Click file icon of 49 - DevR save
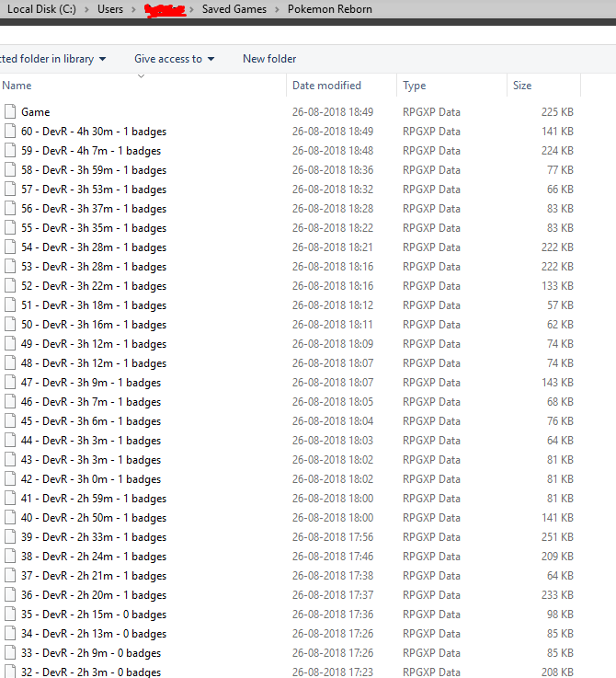 pyautogui.click(x=10, y=343)
